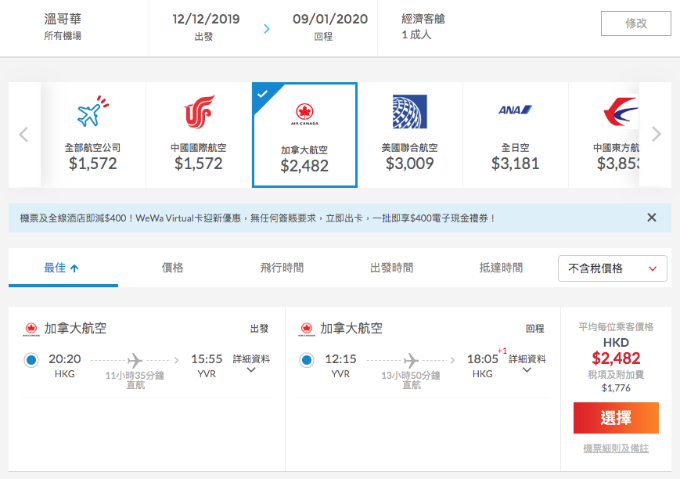680x479 pixels.
Task: Click the 經濟客艙 cabin class text
Action: (x=423, y=19)
